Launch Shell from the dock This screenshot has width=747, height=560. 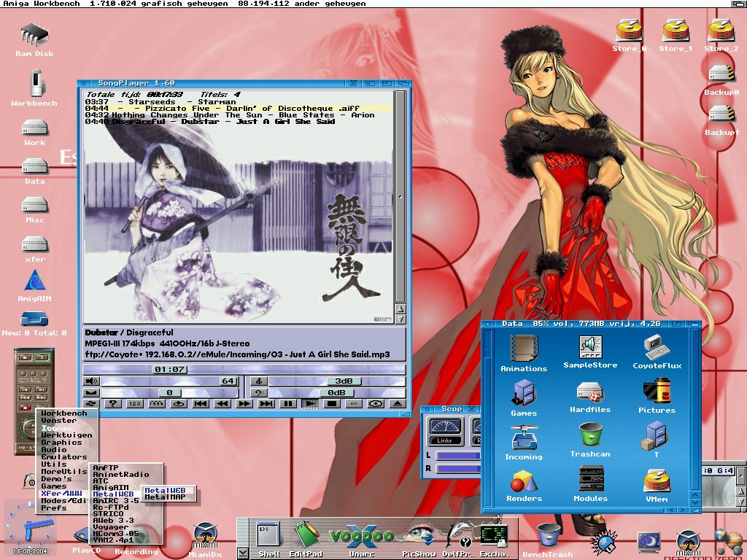point(269,538)
